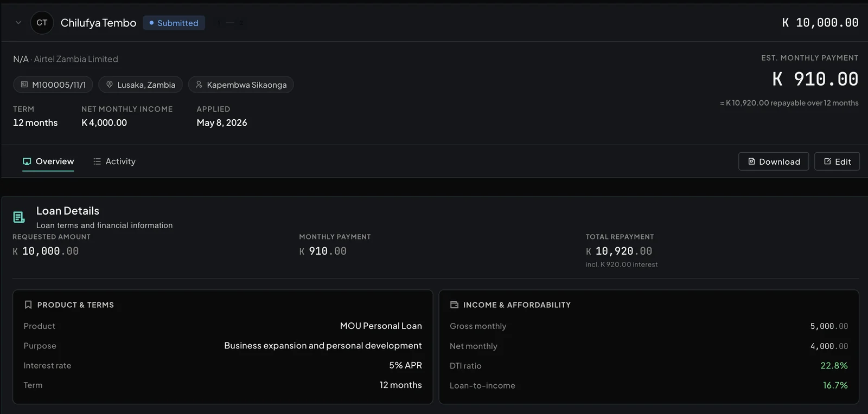Image resolution: width=868 pixels, height=414 pixels.
Task: Click the 'incl. K 920.00 interest' note
Action: [x=622, y=264]
